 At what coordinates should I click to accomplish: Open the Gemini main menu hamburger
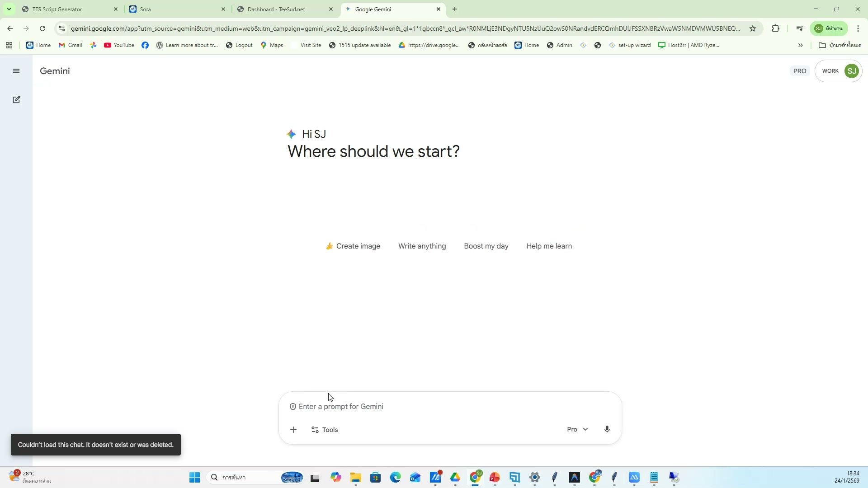coord(16,71)
